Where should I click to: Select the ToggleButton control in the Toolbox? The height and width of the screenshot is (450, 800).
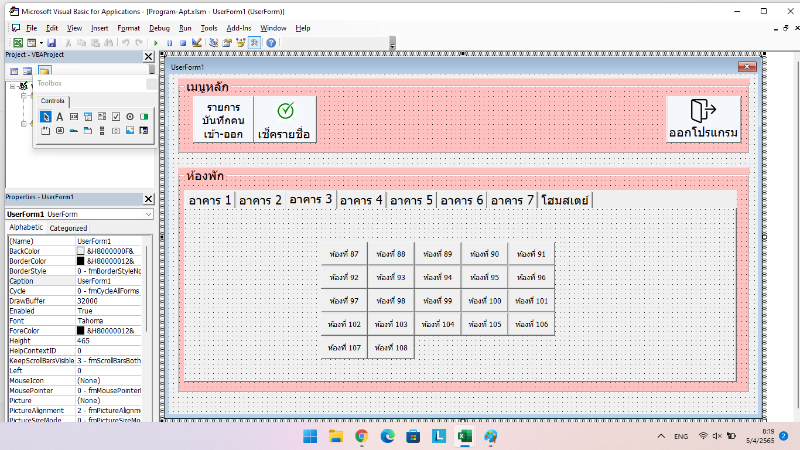(x=144, y=117)
